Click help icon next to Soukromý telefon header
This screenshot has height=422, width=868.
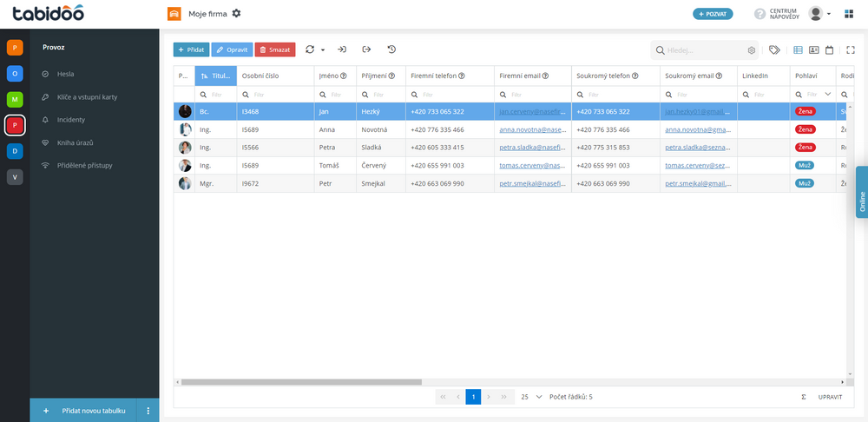635,76
